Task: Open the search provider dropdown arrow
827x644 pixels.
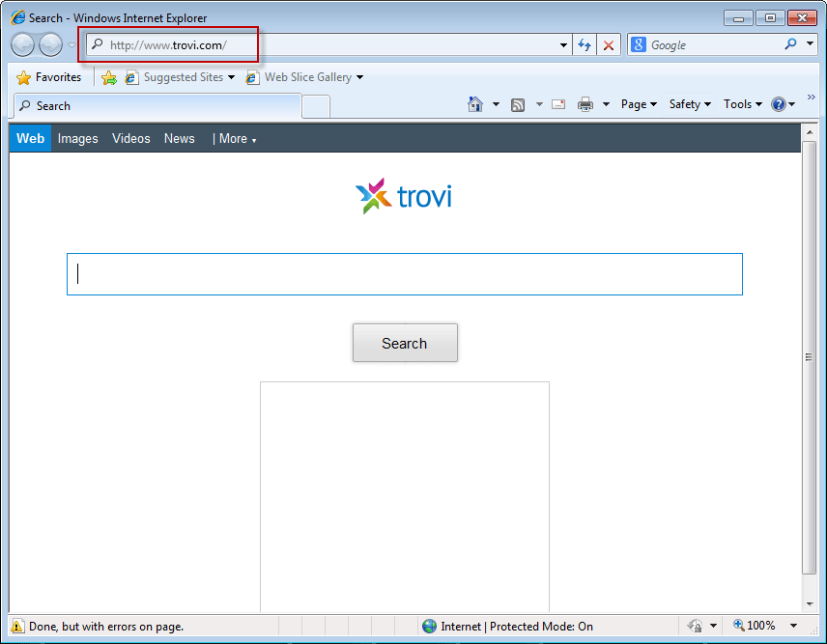Action: point(811,43)
